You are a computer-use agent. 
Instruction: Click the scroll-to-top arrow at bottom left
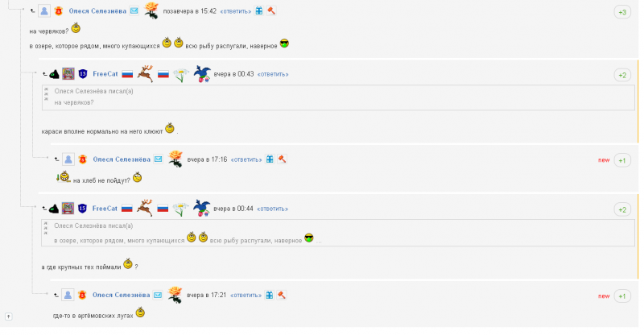9,316
